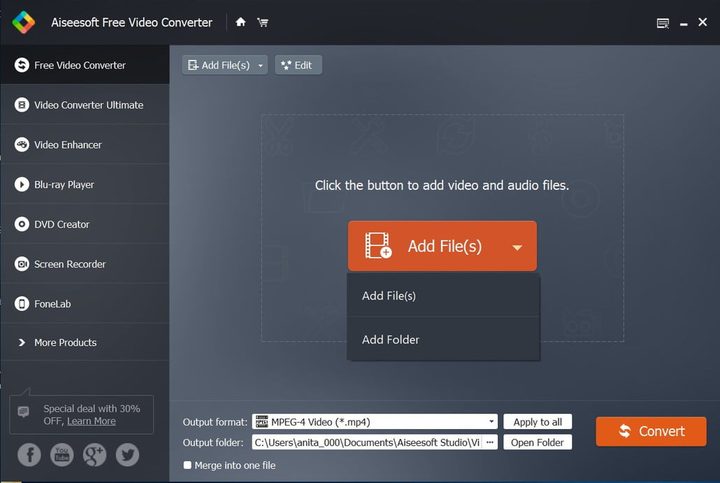Choose Add Folder from the dropdown menu

(443, 340)
